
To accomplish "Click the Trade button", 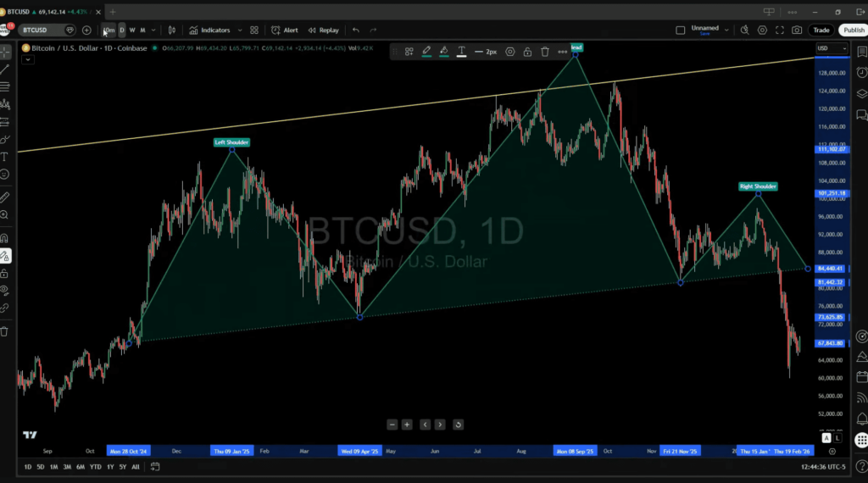I will tap(821, 31).
